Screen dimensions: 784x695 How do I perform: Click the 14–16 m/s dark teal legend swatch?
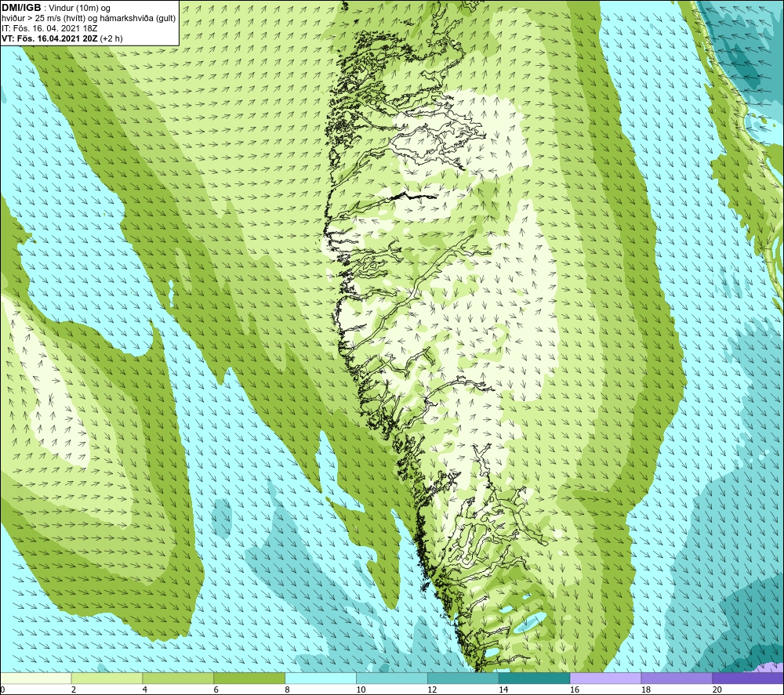click(535, 679)
